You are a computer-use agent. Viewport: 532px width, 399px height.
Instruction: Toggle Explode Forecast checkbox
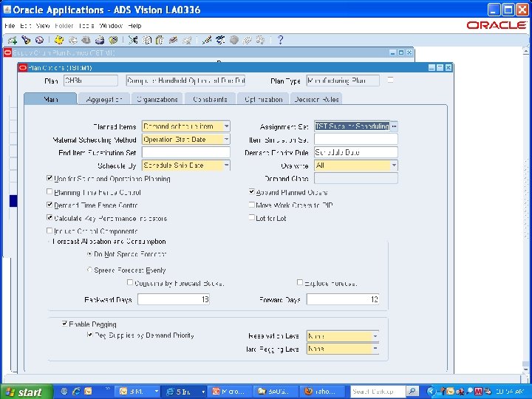point(300,282)
